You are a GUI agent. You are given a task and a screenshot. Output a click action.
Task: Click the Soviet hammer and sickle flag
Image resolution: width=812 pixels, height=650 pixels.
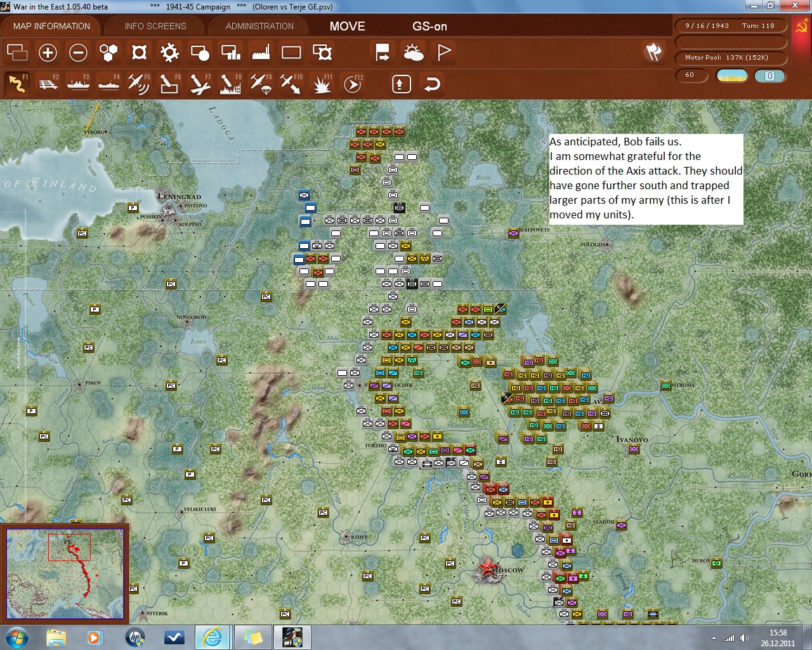click(x=801, y=26)
